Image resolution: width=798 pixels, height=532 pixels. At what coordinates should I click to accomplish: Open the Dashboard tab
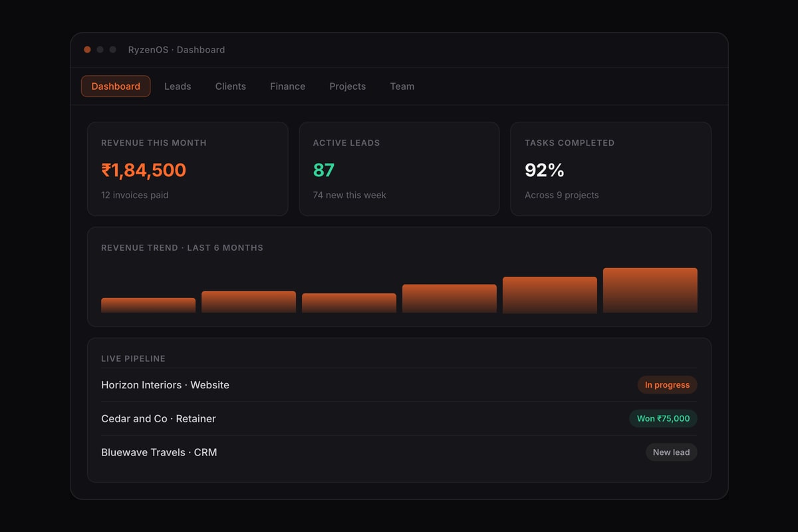[x=116, y=86]
